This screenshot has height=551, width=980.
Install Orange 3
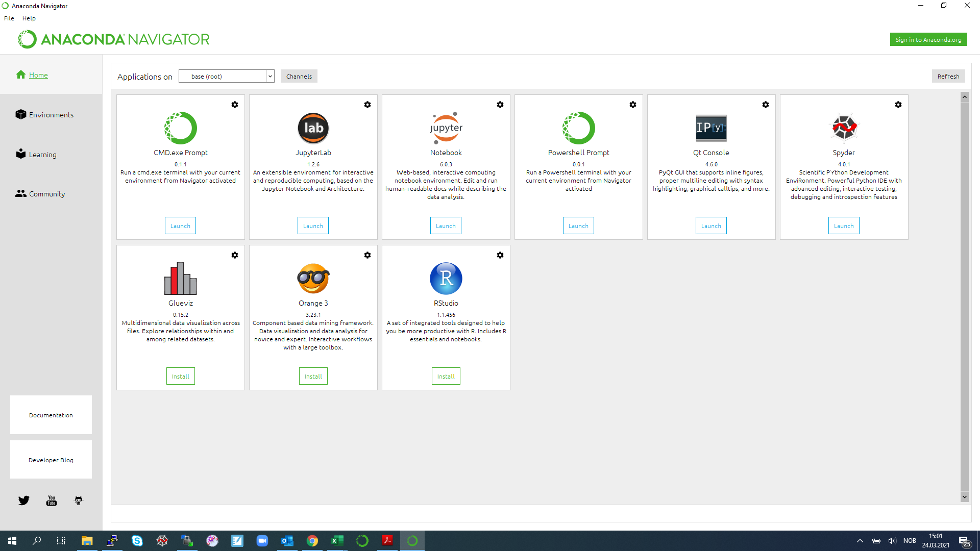pyautogui.click(x=313, y=376)
